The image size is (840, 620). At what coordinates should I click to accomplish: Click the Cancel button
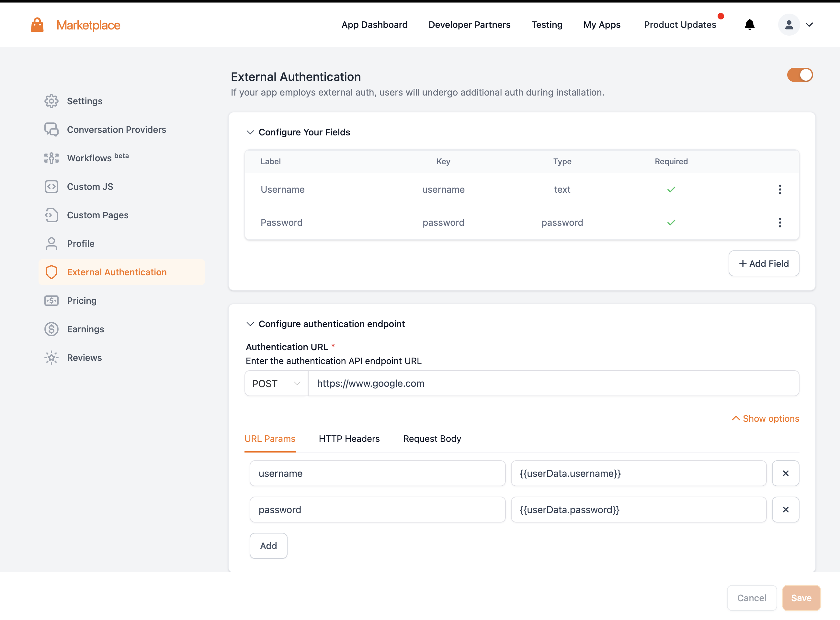pyautogui.click(x=752, y=598)
